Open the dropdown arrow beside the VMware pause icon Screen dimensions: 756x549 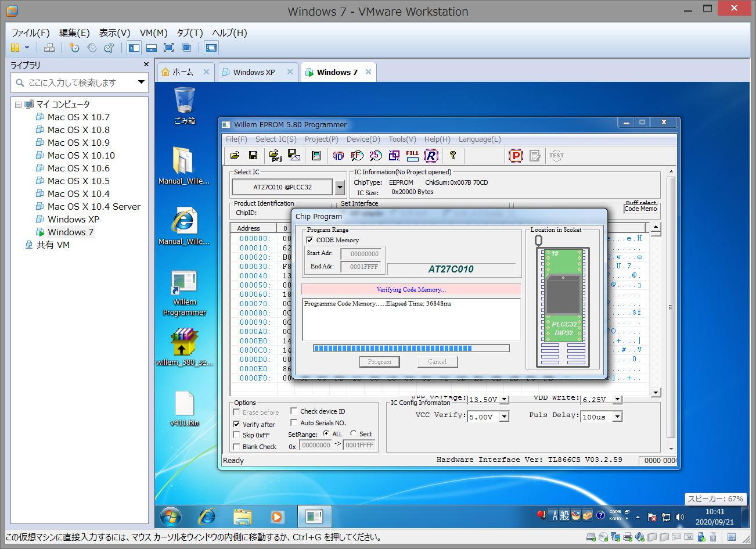tap(27, 48)
